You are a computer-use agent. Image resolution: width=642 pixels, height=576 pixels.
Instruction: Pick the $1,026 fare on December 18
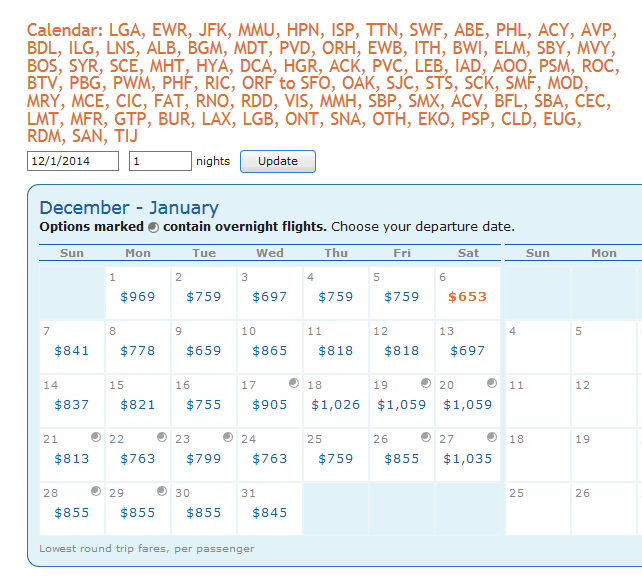coord(335,405)
